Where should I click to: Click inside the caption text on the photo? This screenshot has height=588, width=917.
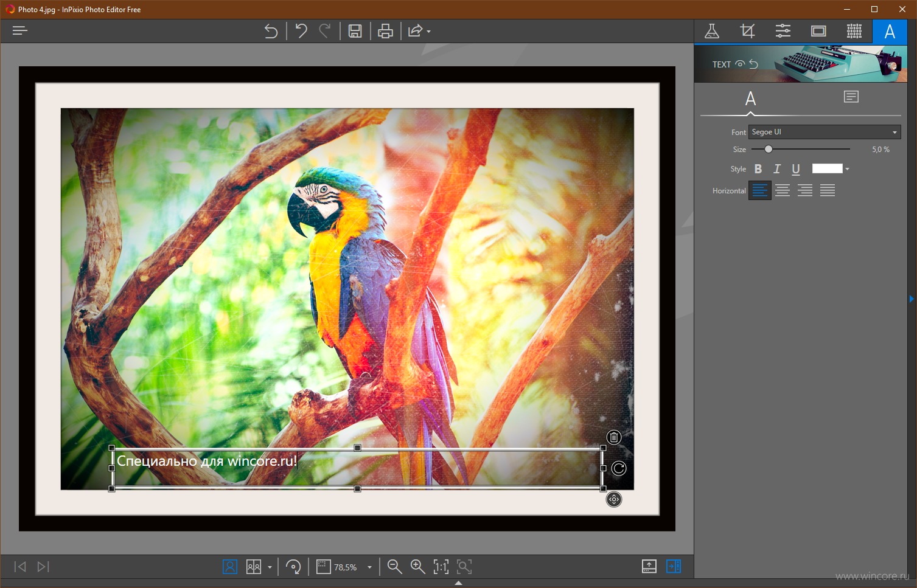[207, 461]
